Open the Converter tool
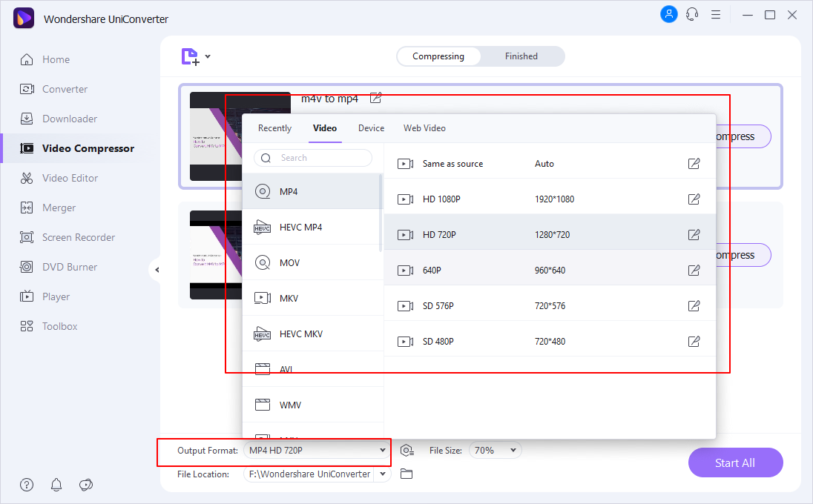This screenshot has height=504, width=813. coord(53,89)
